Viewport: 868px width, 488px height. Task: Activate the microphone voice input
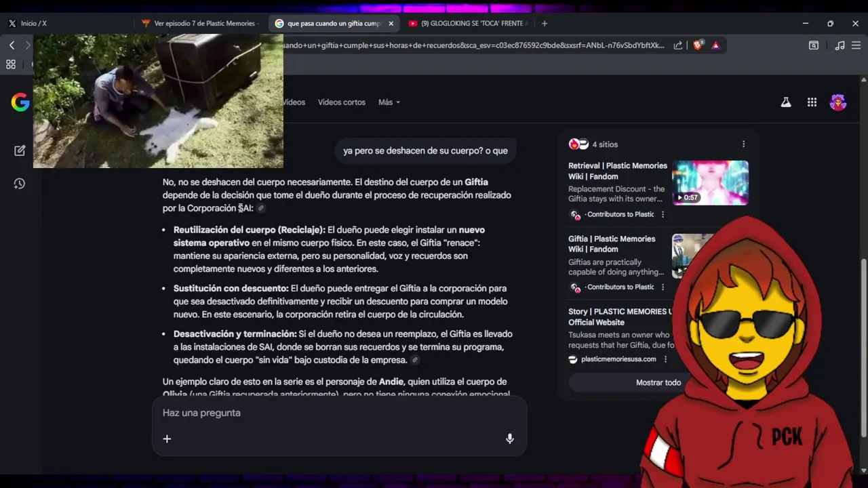510,439
